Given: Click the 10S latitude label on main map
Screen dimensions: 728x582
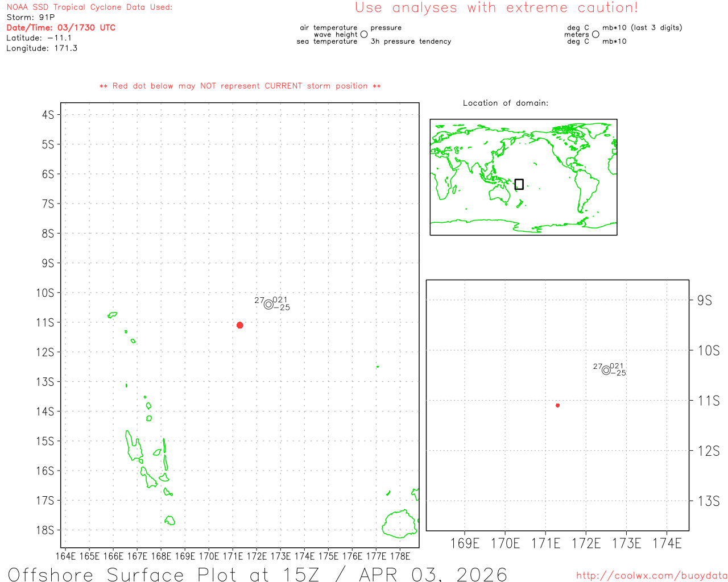Looking at the screenshot, I should [45, 293].
